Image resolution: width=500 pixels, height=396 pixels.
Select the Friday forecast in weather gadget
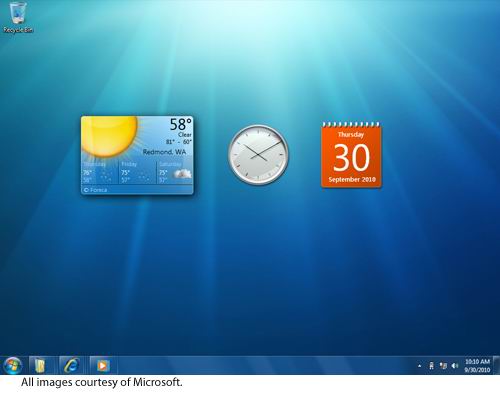pyautogui.click(x=137, y=172)
